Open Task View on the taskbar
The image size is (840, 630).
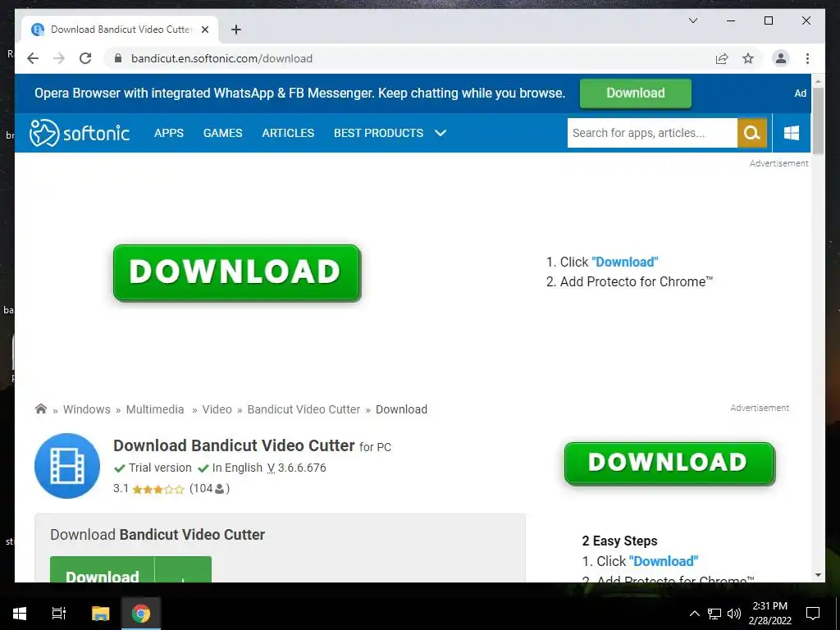tap(58, 614)
